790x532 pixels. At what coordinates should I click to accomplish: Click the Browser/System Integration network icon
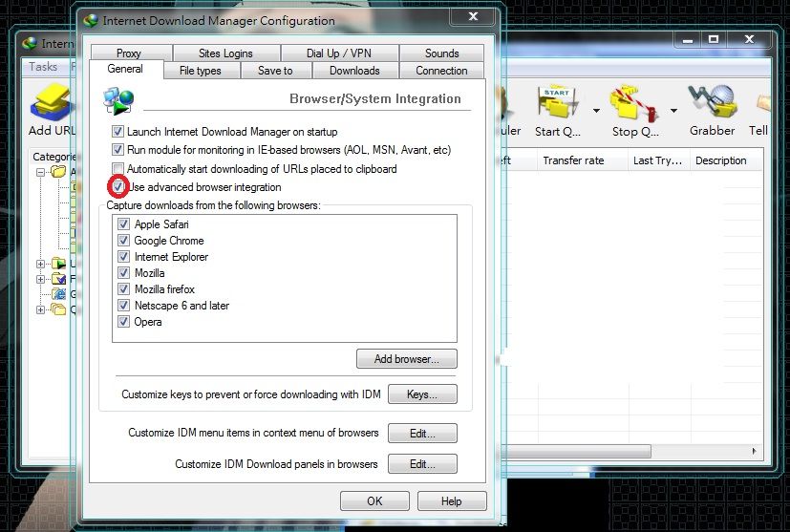117,100
